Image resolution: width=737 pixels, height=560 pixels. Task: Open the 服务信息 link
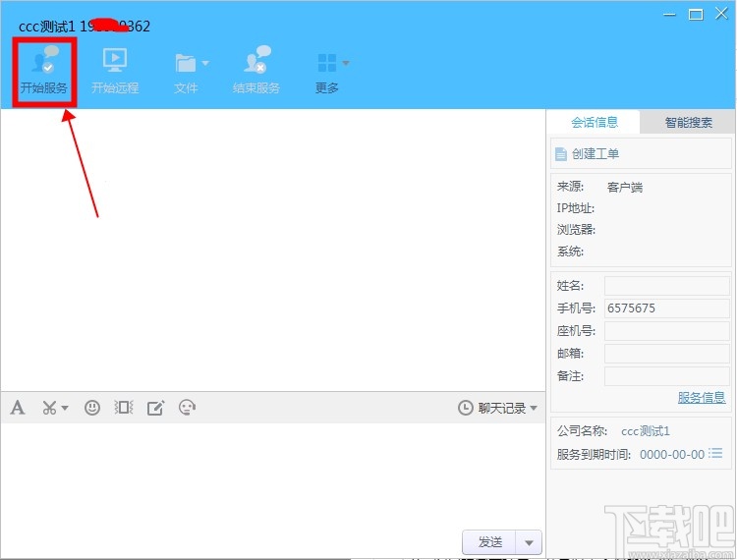tap(702, 398)
